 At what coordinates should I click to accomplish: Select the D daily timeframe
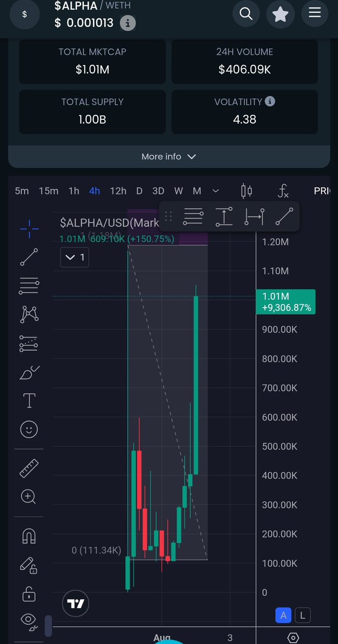(139, 191)
